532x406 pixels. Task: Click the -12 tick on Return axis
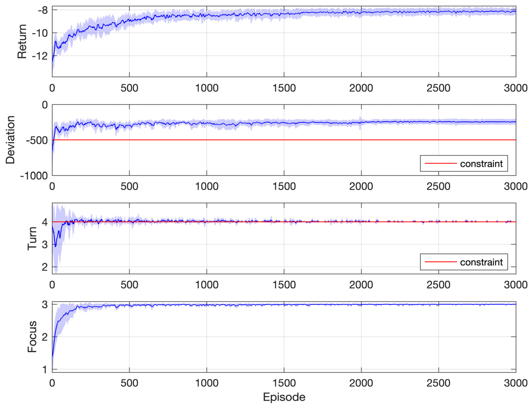[x=40, y=56]
